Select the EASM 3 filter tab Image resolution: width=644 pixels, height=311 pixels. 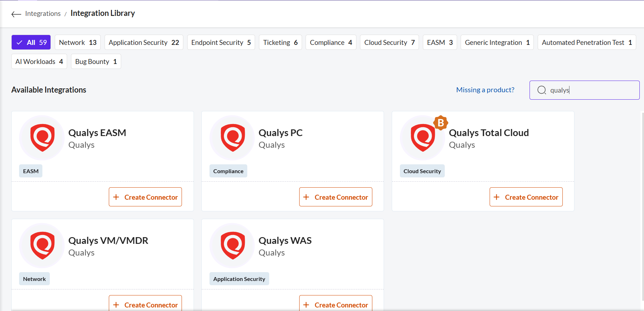[440, 42]
